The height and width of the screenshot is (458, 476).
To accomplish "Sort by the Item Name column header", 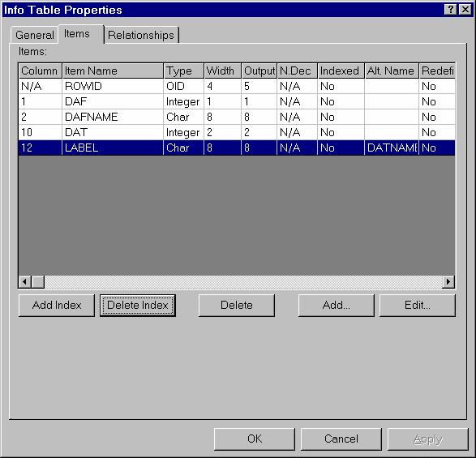I will click(113, 71).
